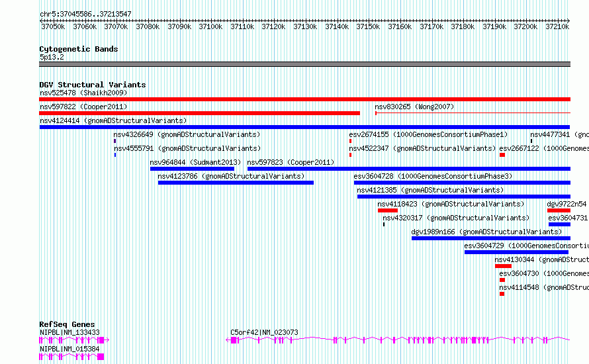Select the dgv1989n166 blue variant bar
Screen dimensions: 589x364
pyautogui.click(x=491, y=238)
